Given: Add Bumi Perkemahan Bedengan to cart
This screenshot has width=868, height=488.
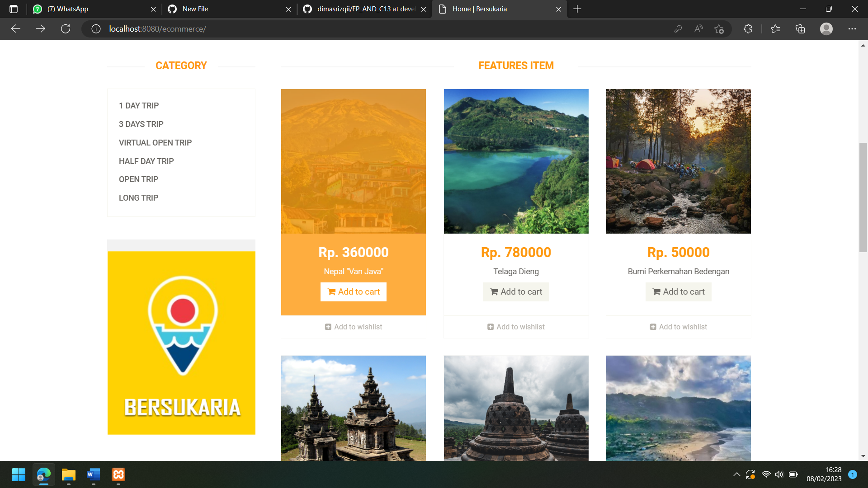Looking at the screenshot, I should [x=678, y=291].
